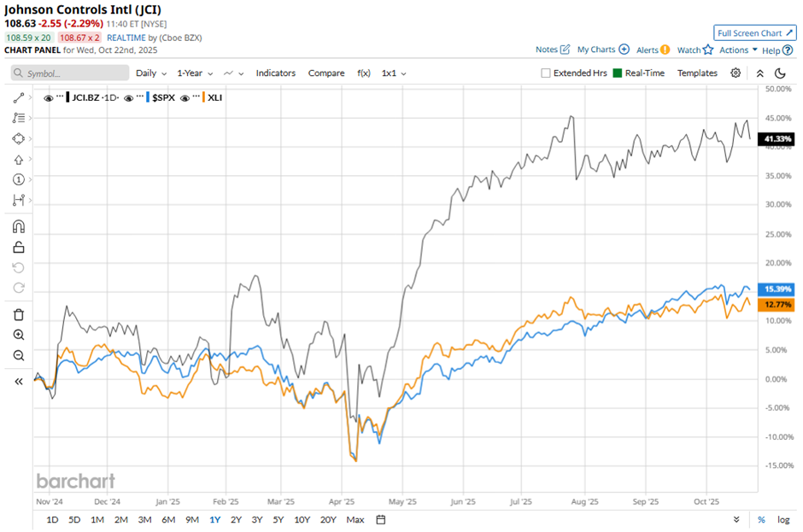Open JCI.BZ series options ellipsis

(60, 96)
